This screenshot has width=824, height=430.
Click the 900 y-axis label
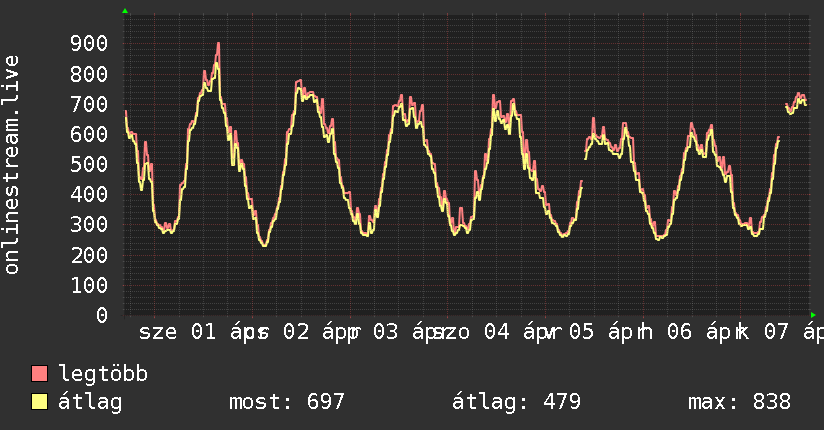point(89,44)
